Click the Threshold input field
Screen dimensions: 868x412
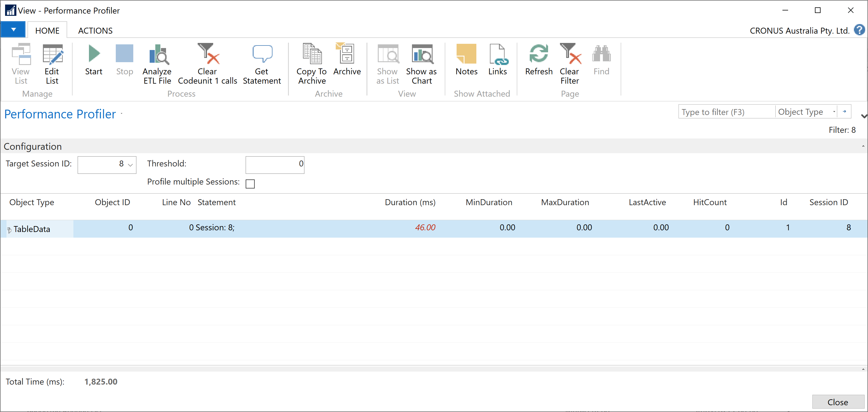click(275, 165)
